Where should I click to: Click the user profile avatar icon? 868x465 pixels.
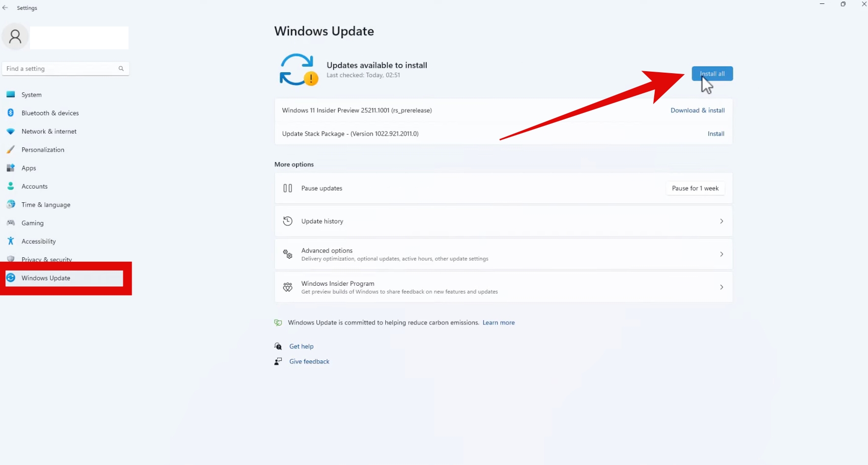pyautogui.click(x=15, y=36)
